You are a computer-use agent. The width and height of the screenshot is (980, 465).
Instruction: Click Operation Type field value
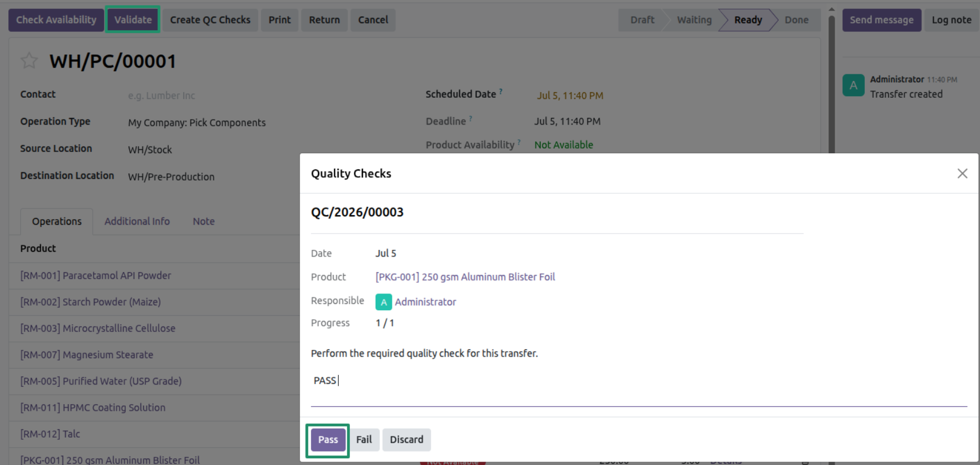197,123
